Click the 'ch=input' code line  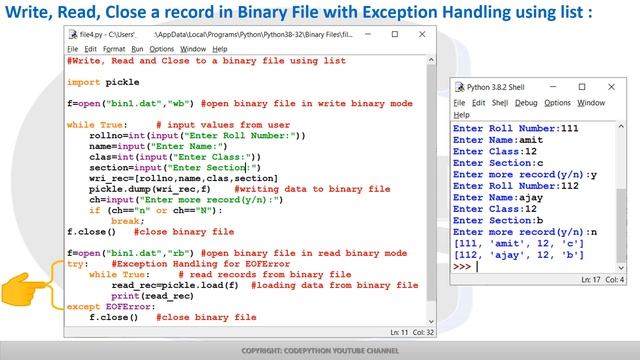pyautogui.click(x=186, y=200)
